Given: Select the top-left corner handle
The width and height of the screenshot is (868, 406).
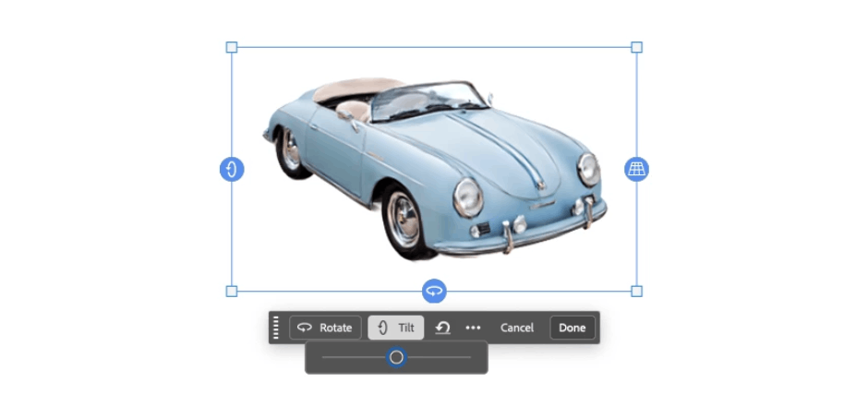Looking at the screenshot, I should pyautogui.click(x=232, y=47).
